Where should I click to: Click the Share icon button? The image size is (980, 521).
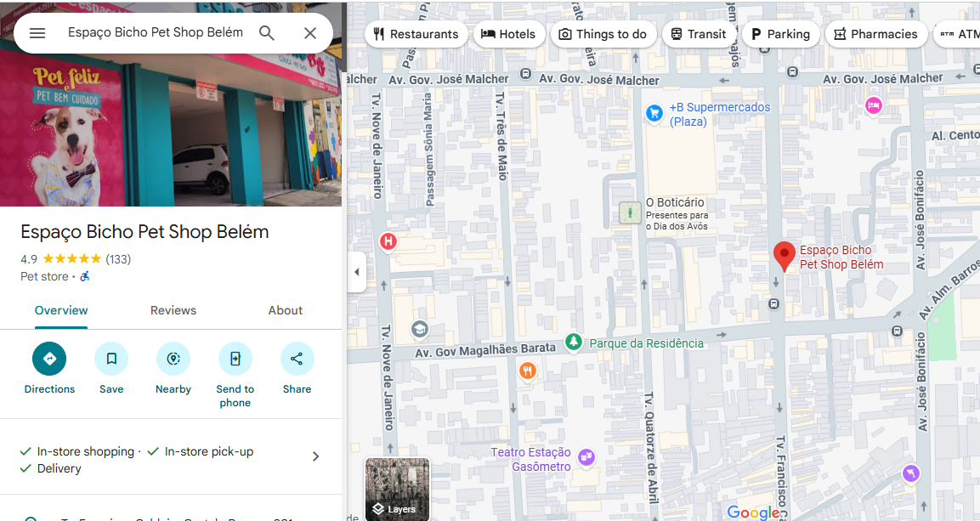click(297, 359)
